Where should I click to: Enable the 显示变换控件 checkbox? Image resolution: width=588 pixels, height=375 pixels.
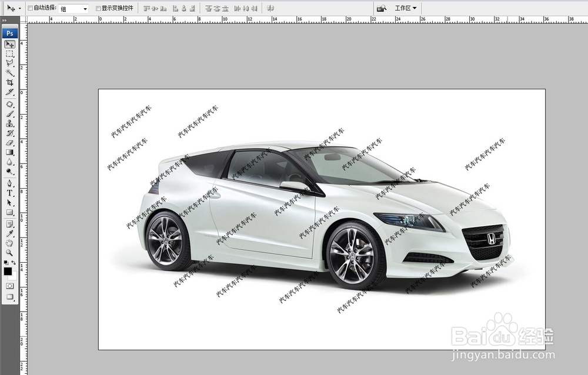[x=98, y=8]
